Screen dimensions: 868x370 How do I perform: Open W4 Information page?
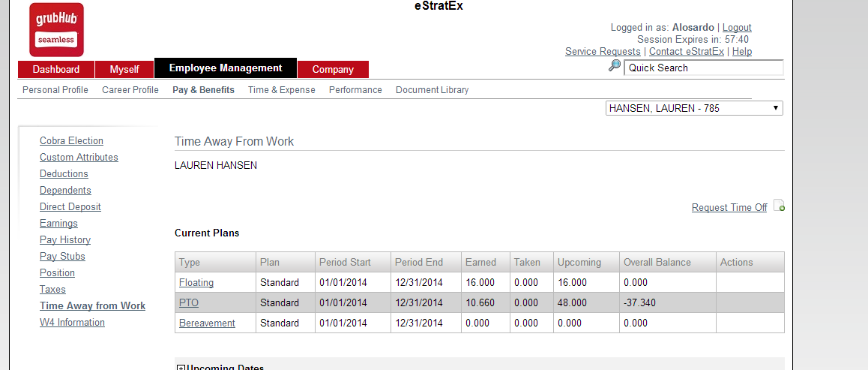(x=72, y=323)
